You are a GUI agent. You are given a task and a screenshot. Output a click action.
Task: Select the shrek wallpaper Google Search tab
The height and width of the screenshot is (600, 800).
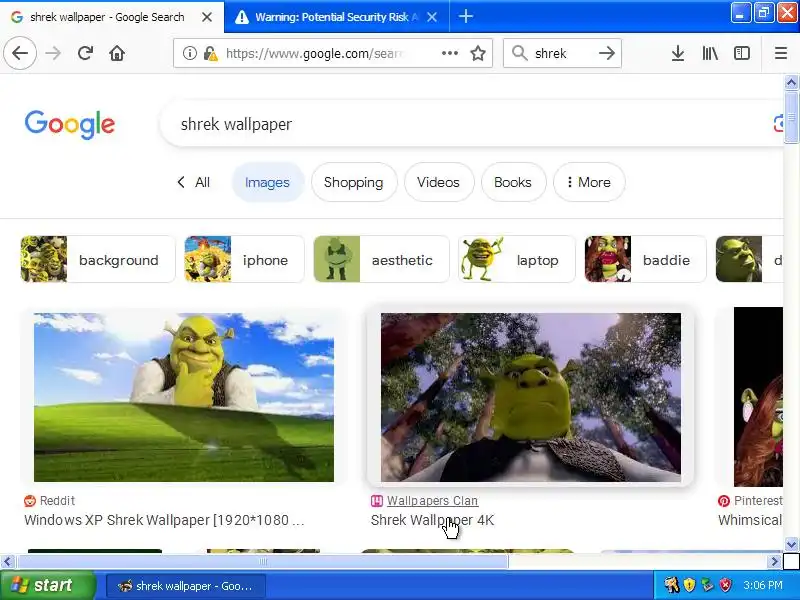(106, 17)
